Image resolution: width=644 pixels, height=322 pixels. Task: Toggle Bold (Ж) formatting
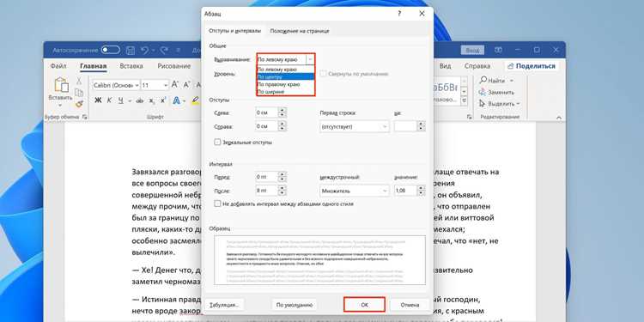coord(98,100)
